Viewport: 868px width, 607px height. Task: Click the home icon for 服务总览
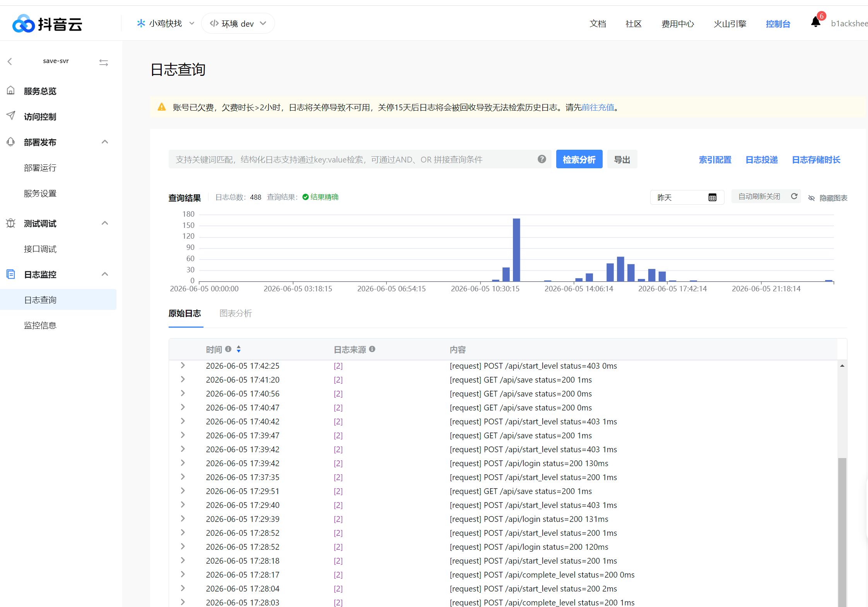click(x=11, y=91)
